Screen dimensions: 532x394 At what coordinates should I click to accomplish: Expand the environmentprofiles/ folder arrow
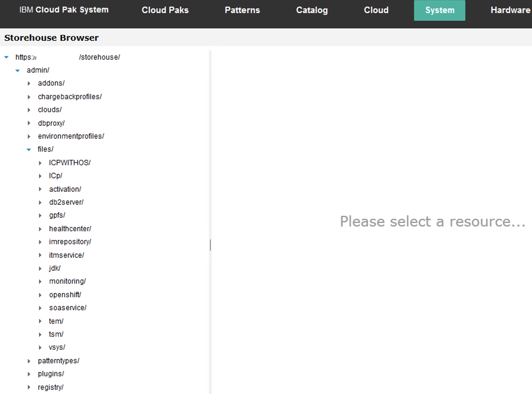[x=29, y=136]
